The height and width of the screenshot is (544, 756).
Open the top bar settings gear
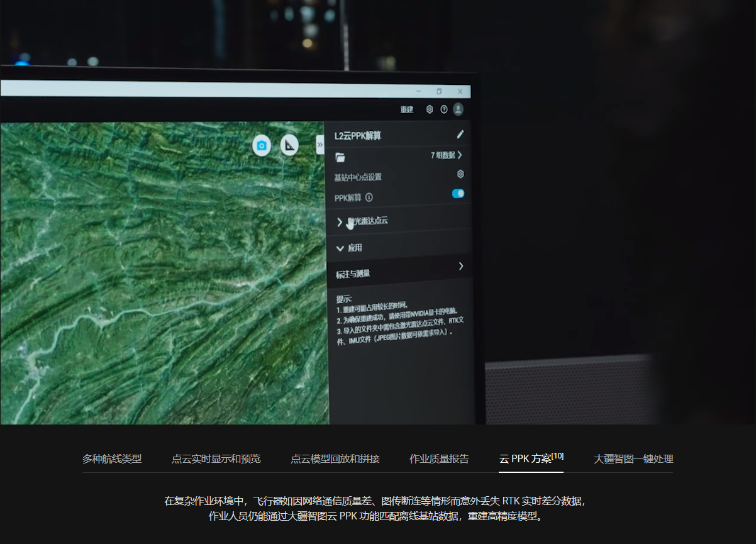coord(430,109)
